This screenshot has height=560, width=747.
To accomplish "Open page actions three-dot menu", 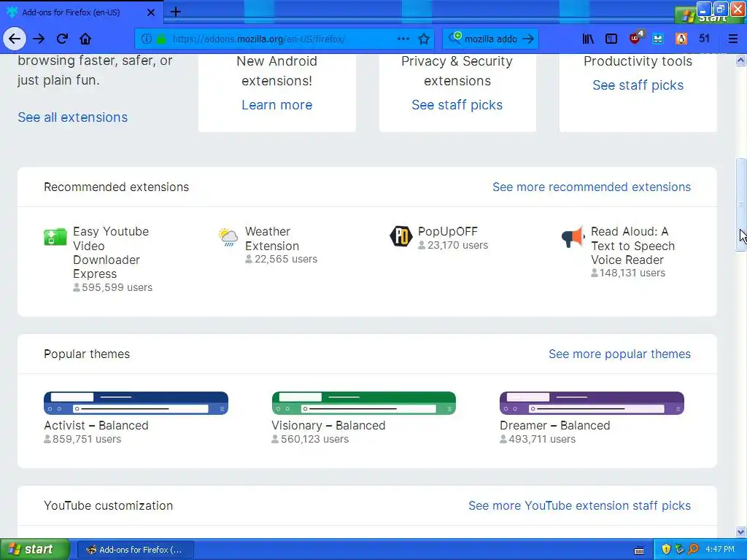I will tap(403, 39).
